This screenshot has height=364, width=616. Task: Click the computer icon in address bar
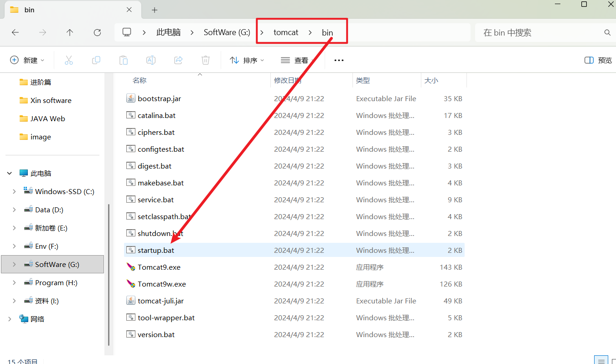click(x=127, y=32)
